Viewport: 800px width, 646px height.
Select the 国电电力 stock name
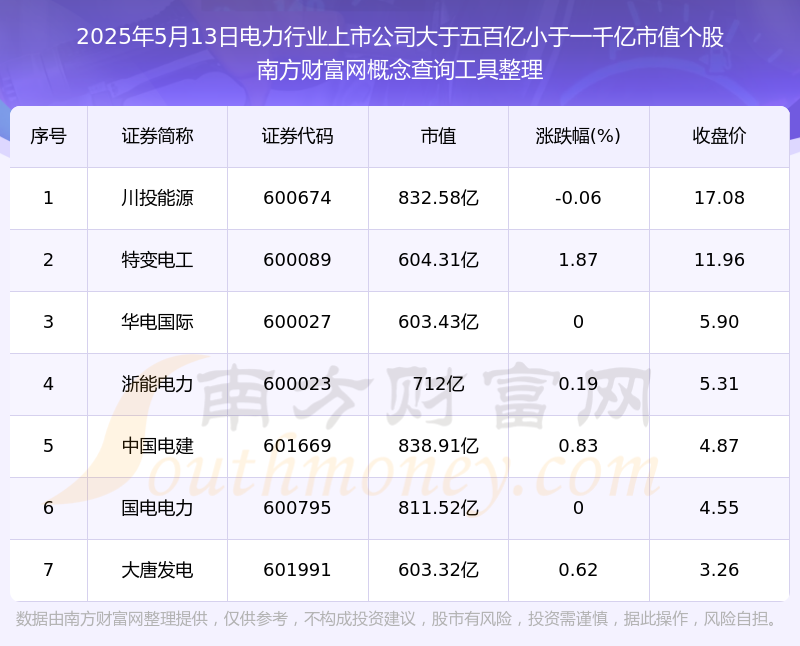[157, 508]
